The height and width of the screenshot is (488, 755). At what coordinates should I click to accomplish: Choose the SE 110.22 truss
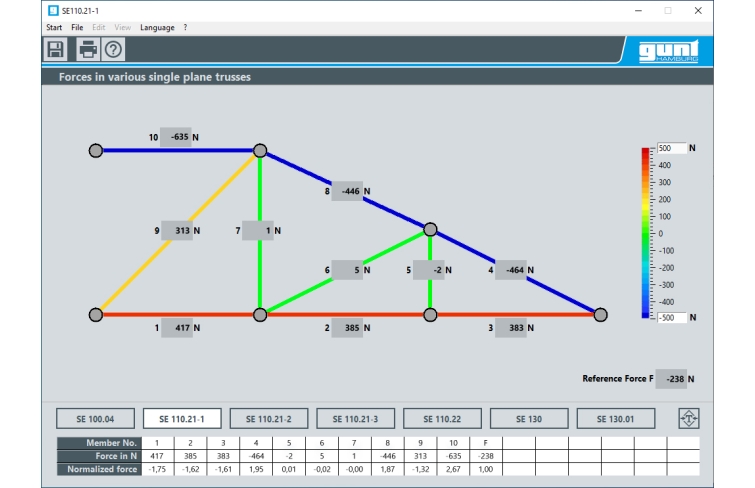coord(442,418)
